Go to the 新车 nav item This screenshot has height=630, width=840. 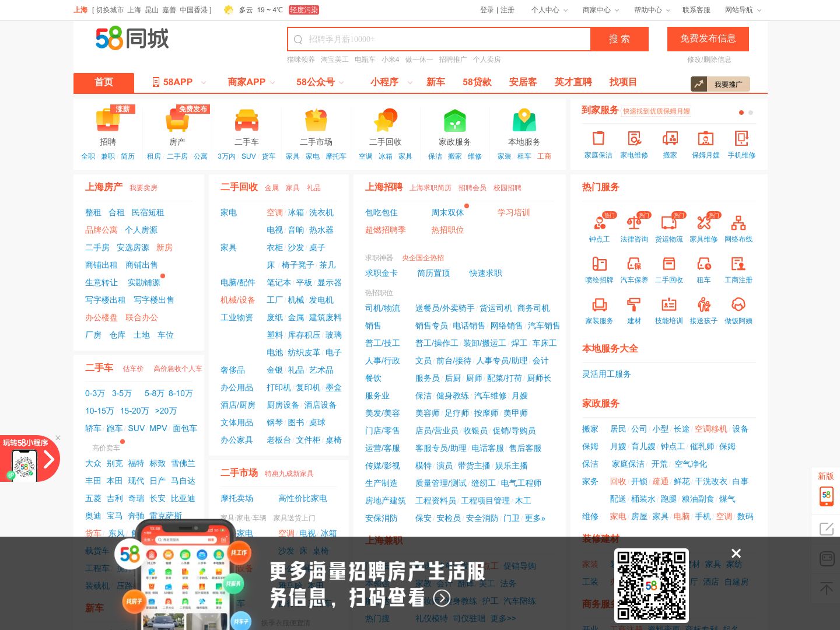click(436, 82)
